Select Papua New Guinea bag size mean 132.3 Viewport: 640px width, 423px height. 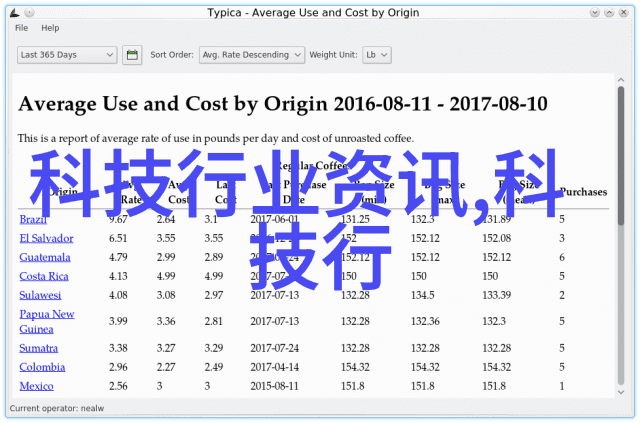[494, 321]
